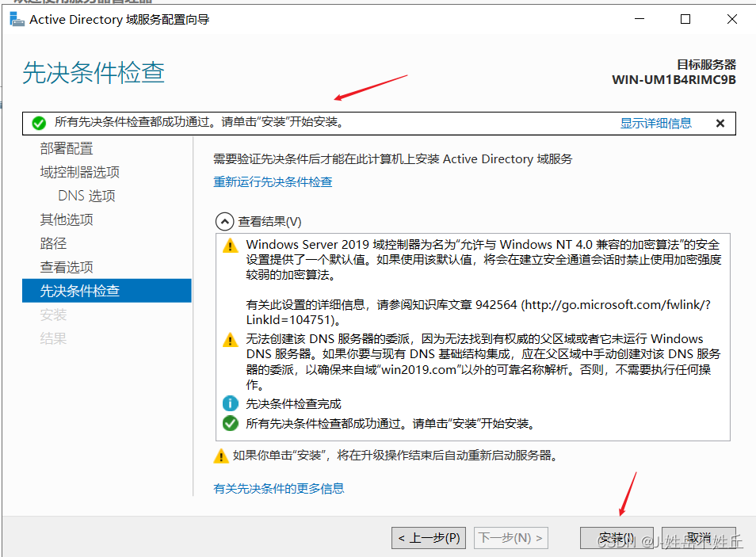Click the 上一步(P) button
Image resolution: width=756 pixels, height=557 pixels.
point(429,538)
